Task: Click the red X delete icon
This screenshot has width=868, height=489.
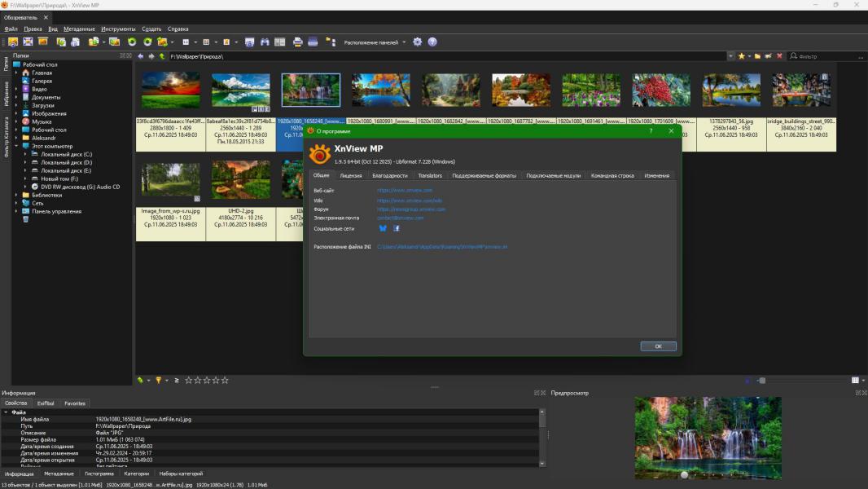Action: 780,56
